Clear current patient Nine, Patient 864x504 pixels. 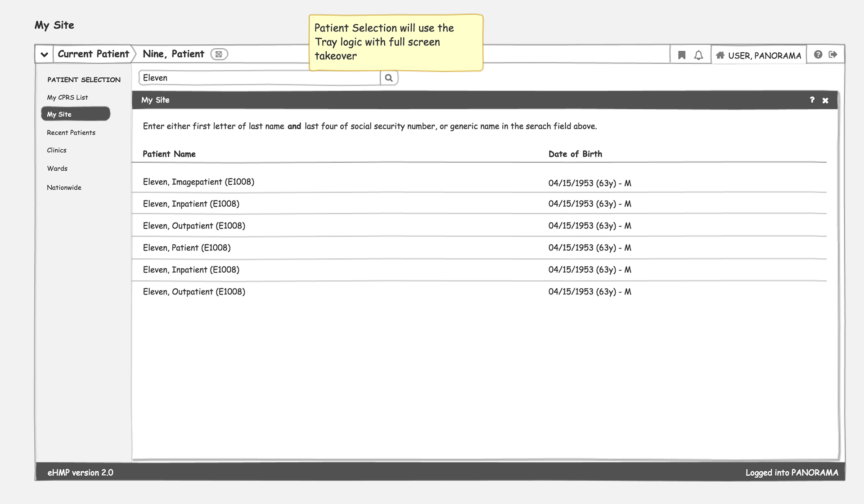click(219, 54)
